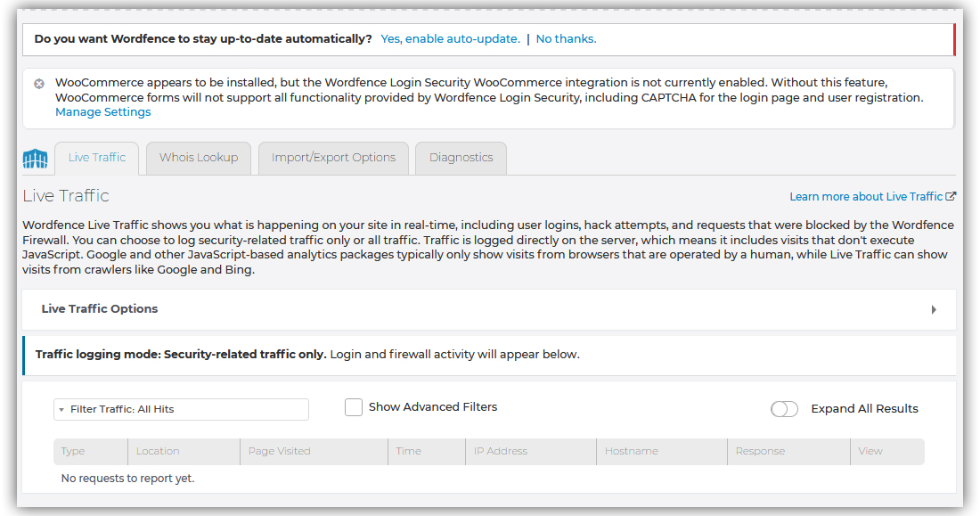Open the Diagnostics tab
The image size is (980, 516).
click(x=461, y=158)
